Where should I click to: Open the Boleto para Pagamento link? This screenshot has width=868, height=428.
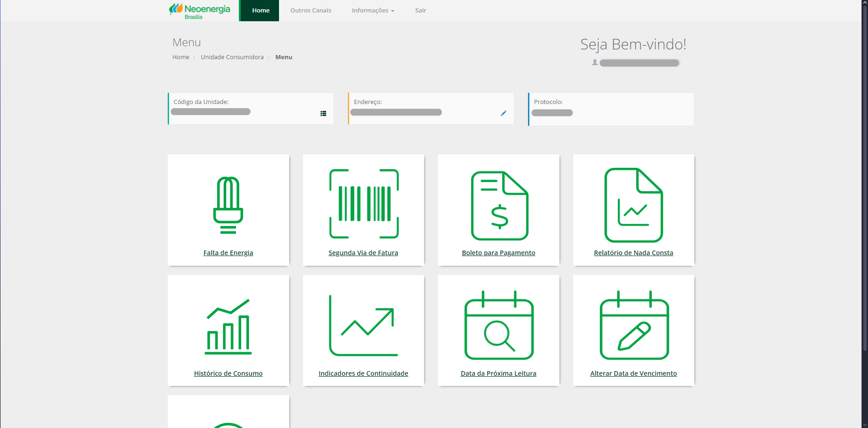point(498,253)
